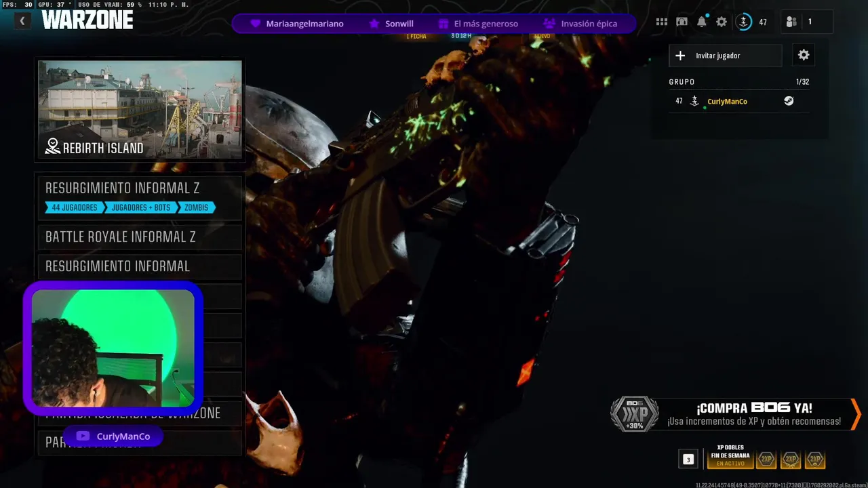Select Partida Igualada de Warzone mode
The height and width of the screenshot is (488, 868).
140,413
